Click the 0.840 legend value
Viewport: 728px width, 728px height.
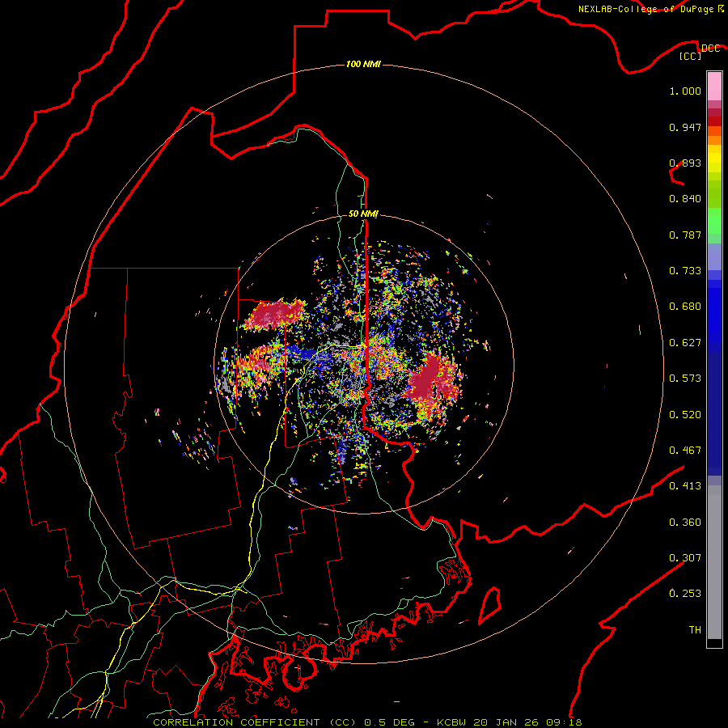coord(685,199)
